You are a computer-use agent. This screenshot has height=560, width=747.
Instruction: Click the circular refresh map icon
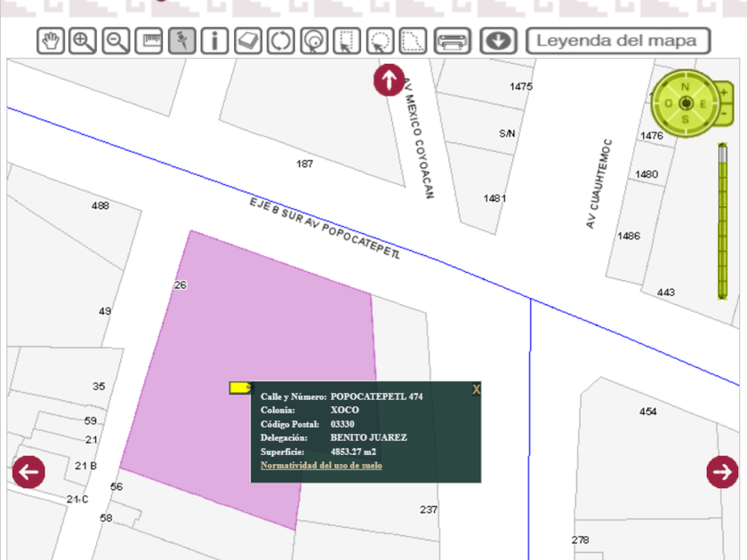click(281, 41)
